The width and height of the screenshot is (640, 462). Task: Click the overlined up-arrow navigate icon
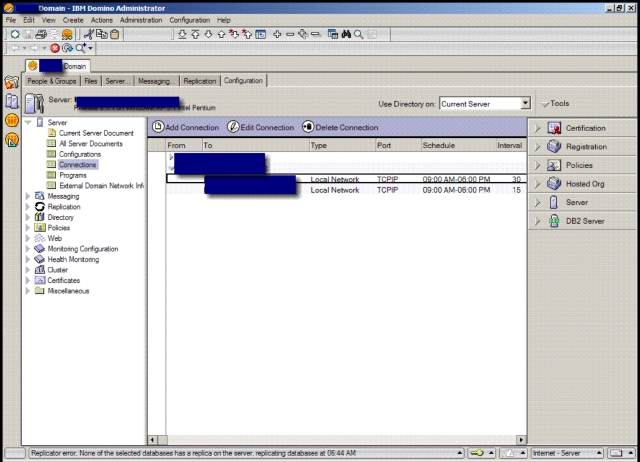point(195,34)
